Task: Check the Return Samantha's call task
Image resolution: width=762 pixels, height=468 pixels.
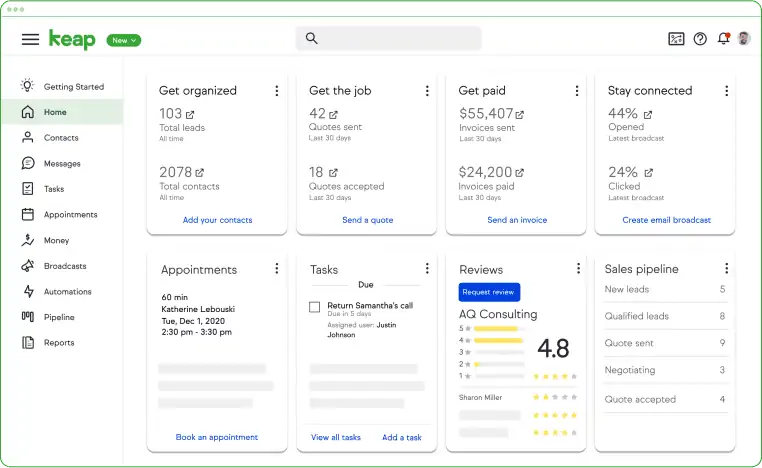Action: tap(314, 307)
